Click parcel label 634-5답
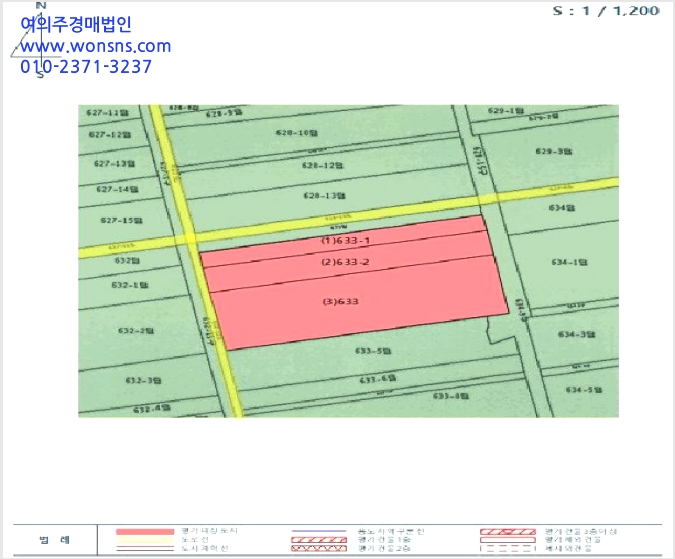 [584, 390]
